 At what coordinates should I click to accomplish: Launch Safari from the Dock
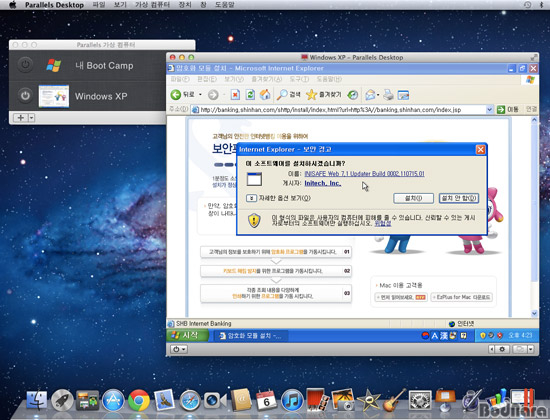click(190, 400)
